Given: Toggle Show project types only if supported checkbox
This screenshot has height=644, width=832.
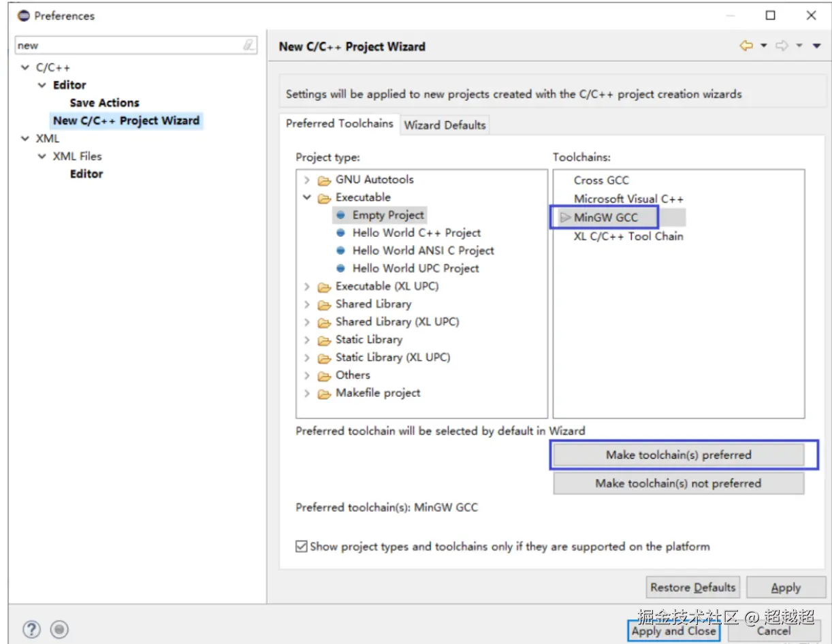Looking at the screenshot, I should coord(302,547).
